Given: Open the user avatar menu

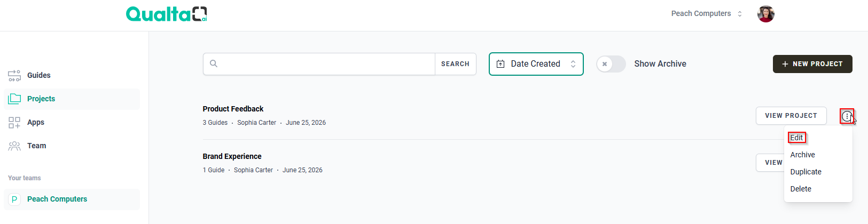Looking at the screenshot, I should coord(766,14).
